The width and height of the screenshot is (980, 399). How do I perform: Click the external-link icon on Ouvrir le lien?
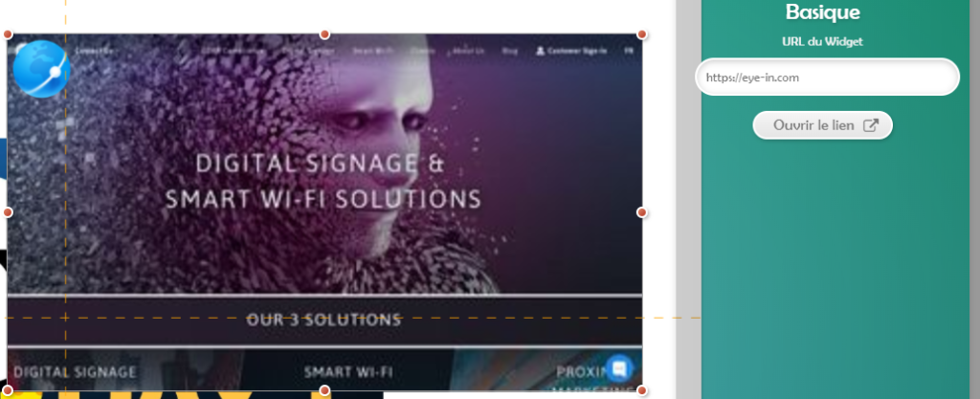point(870,125)
